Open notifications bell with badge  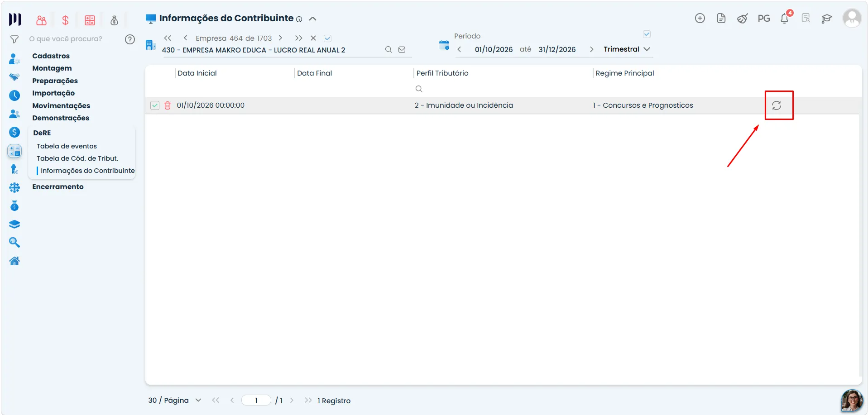pos(785,18)
